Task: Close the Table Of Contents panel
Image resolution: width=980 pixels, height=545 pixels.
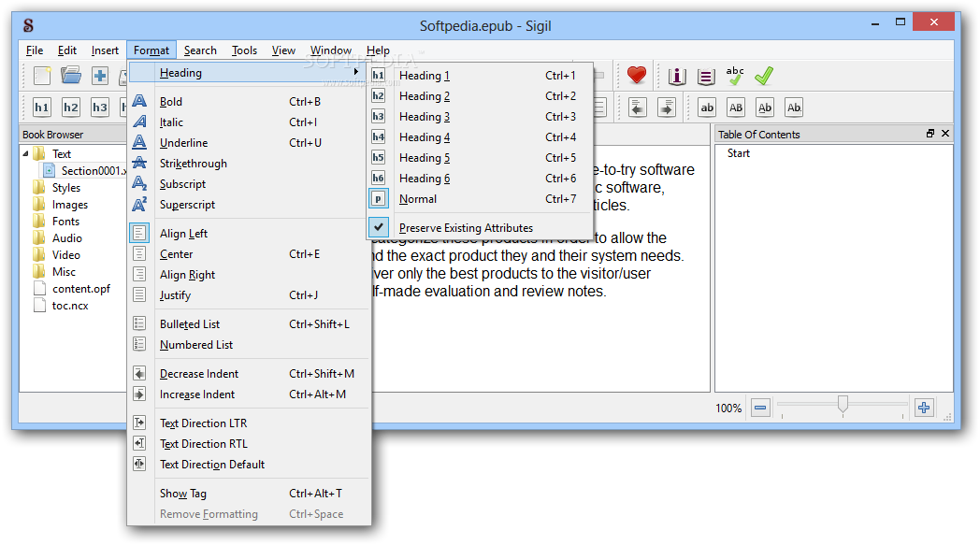Action: pos(945,134)
